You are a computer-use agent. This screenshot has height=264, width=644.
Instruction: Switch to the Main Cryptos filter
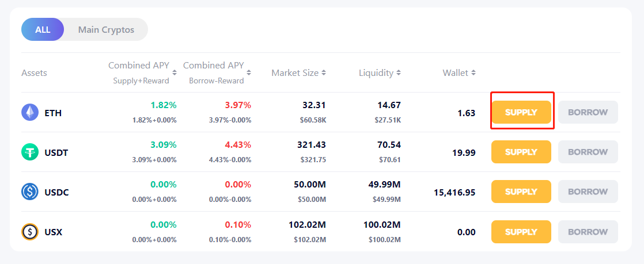pyautogui.click(x=106, y=29)
